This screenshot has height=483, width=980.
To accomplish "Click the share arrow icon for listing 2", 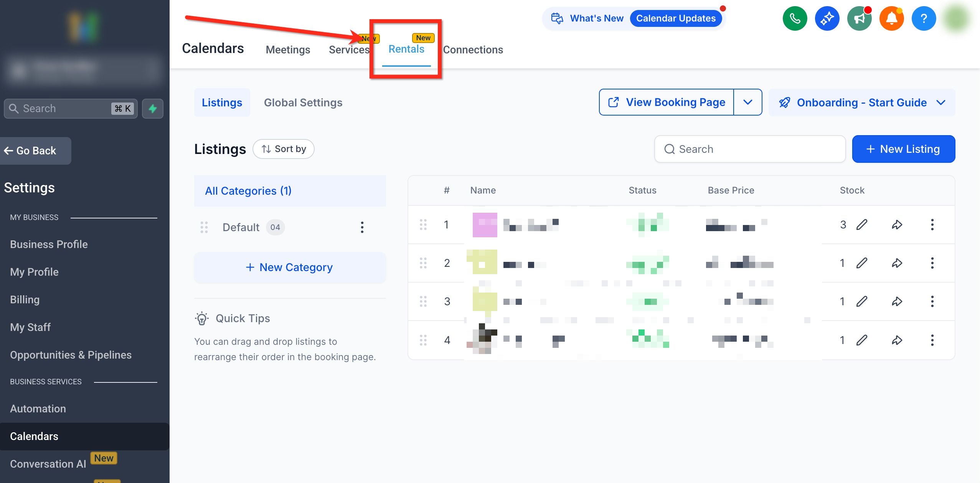I will pyautogui.click(x=897, y=263).
